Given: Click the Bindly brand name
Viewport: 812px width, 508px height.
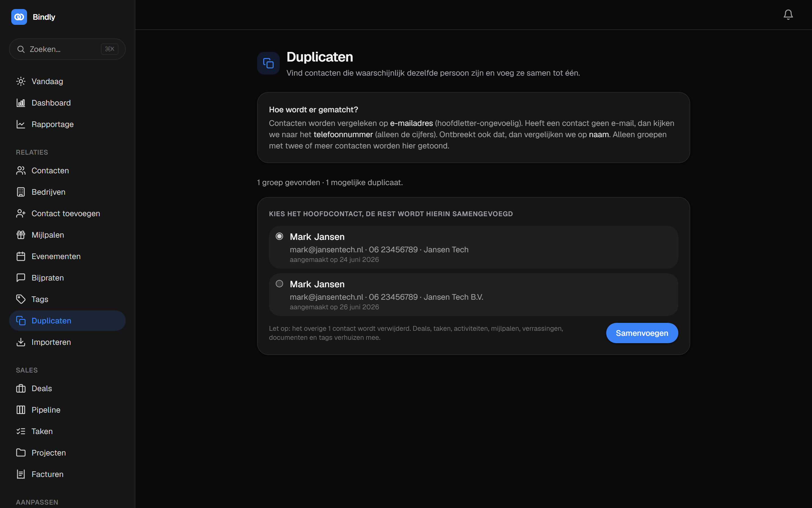Looking at the screenshot, I should pos(44,17).
